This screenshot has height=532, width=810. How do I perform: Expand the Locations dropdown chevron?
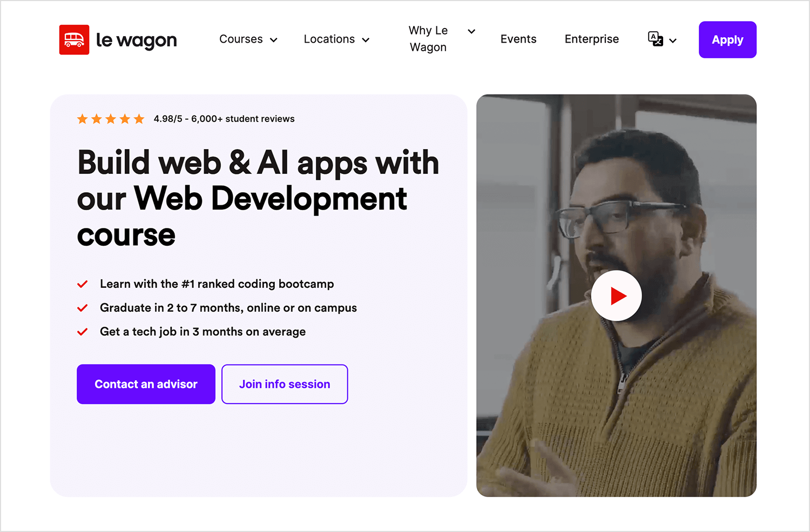click(366, 40)
